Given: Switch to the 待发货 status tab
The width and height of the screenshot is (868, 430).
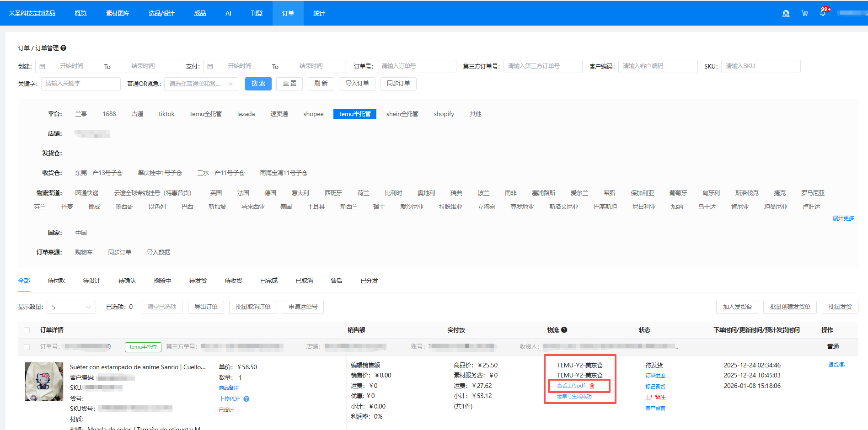Looking at the screenshot, I should click(x=198, y=281).
